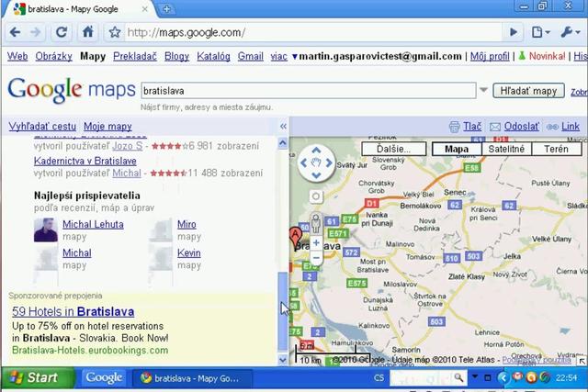The height and width of the screenshot is (392, 588).
Task: Click the maps search field with bratislava
Action: (x=309, y=91)
